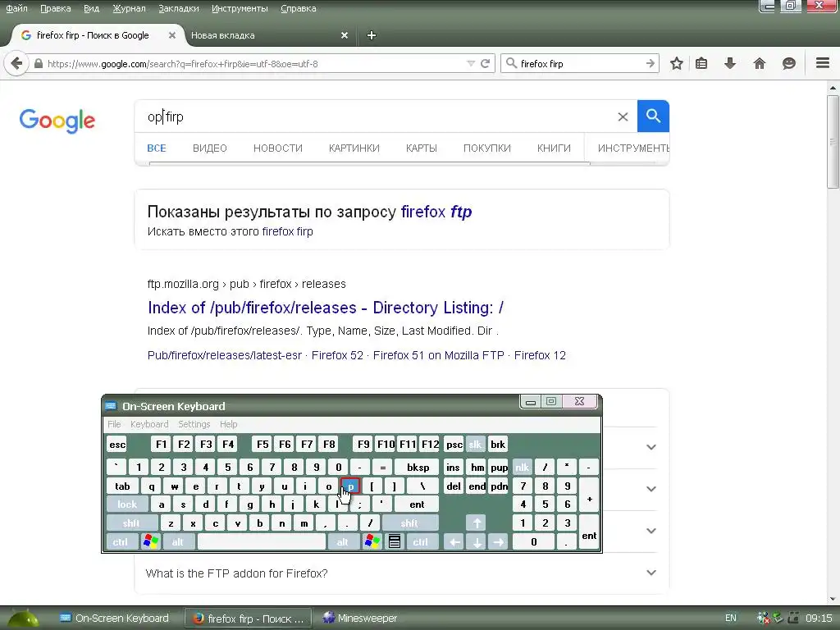Viewport: 840px width, 630px height.
Task: Select the НОВОСТИ search filter
Action: [x=277, y=148]
